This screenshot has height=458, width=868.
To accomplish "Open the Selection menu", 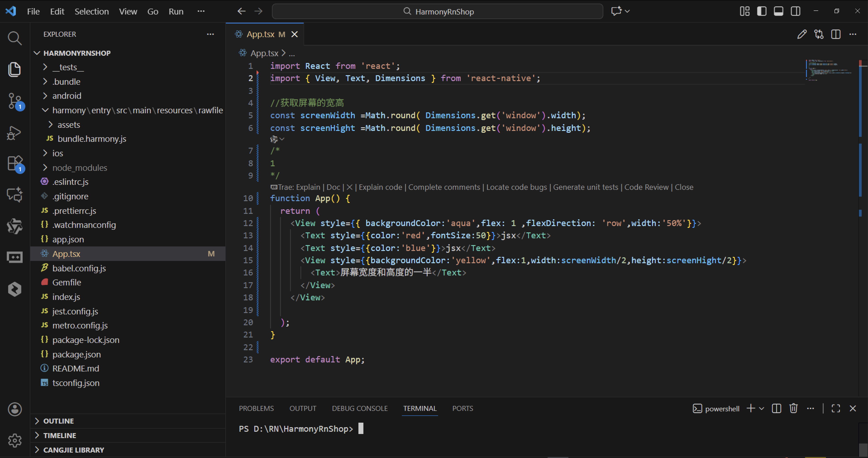I will [x=92, y=11].
